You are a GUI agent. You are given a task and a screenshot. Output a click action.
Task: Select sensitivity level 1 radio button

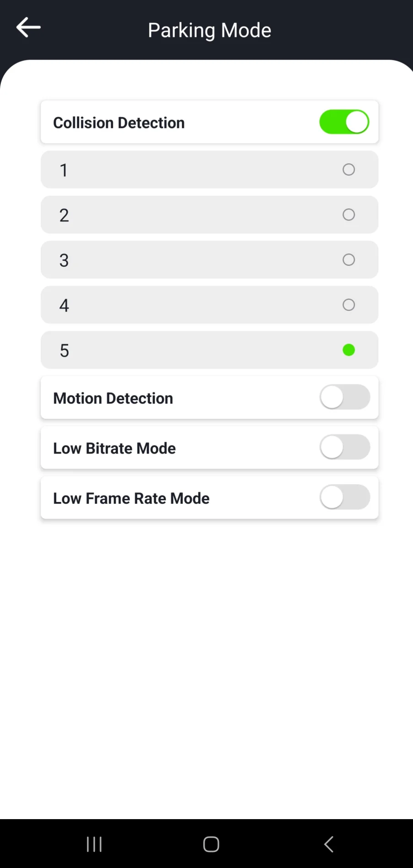[349, 169]
